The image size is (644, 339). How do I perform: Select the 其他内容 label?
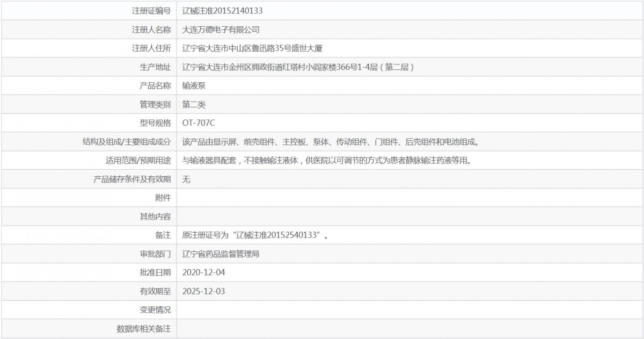point(155,217)
